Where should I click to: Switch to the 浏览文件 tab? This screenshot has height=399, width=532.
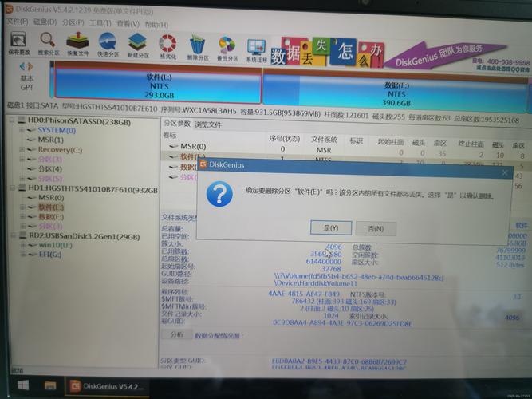[x=208, y=124]
